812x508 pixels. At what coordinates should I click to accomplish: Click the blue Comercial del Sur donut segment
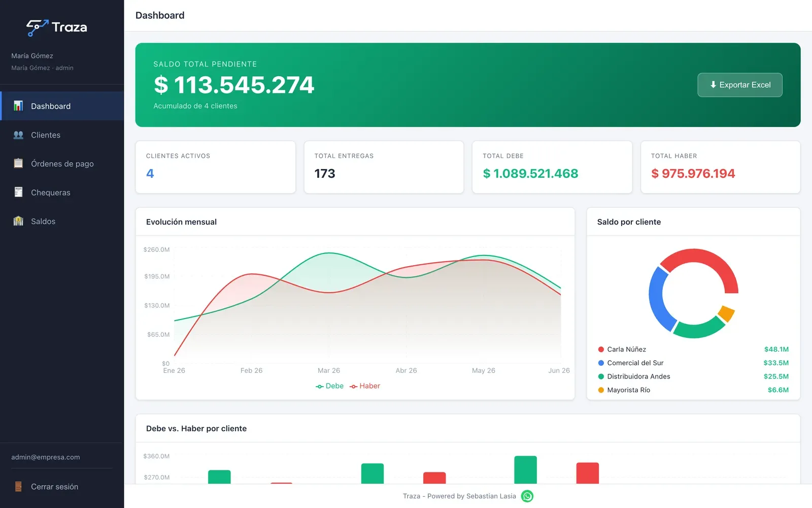[657, 300]
